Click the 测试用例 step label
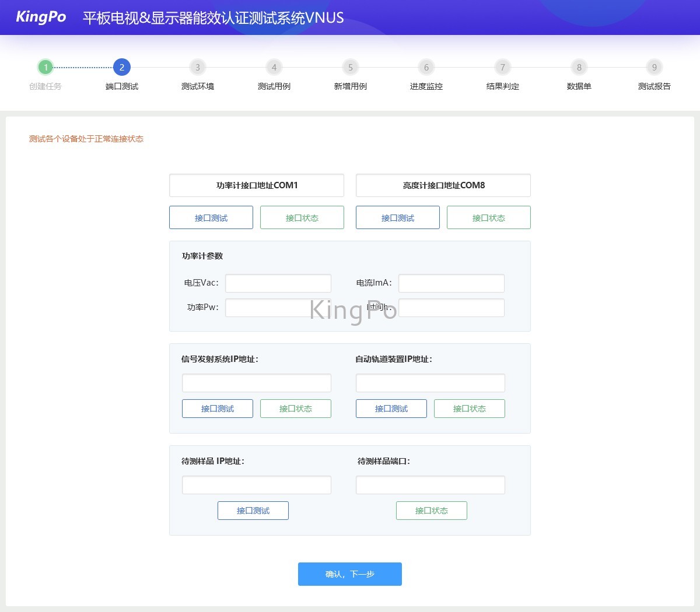This screenshot has height=612, width=700. click(274, 86)
